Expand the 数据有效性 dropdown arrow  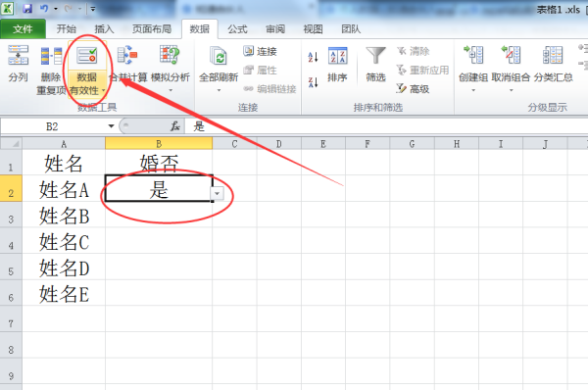pos(104,90)
